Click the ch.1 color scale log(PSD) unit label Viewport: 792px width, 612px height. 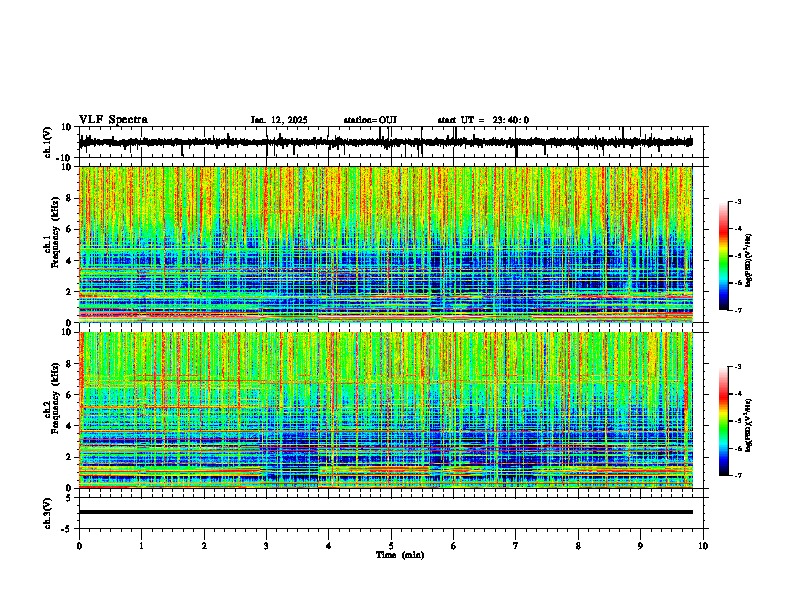coord(748,261)
